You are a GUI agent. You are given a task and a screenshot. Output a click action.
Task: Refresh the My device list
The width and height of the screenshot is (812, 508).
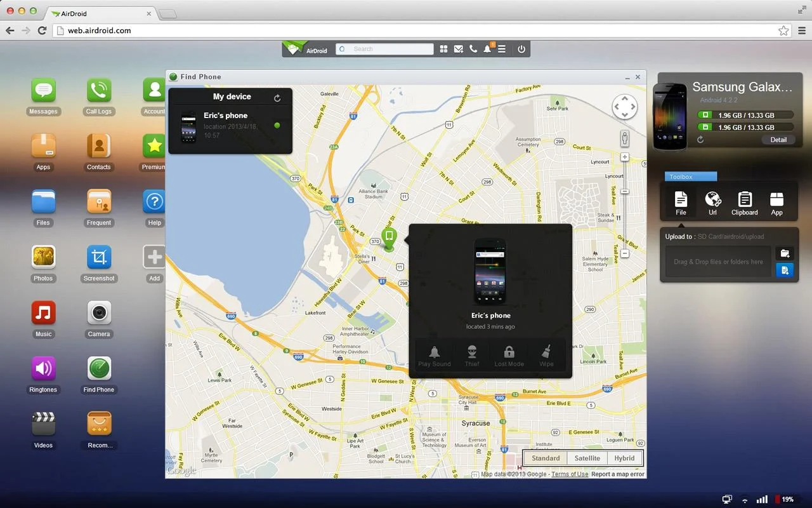click(x=277, y=98)
